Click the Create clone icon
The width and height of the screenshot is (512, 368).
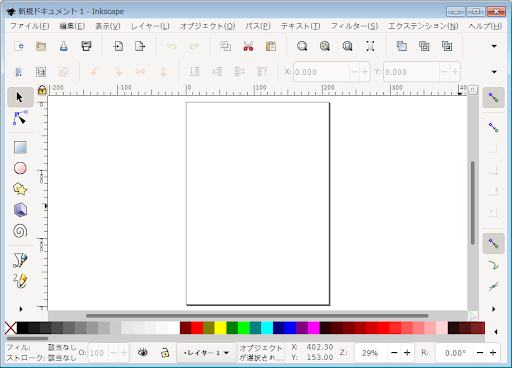point(424,46)
